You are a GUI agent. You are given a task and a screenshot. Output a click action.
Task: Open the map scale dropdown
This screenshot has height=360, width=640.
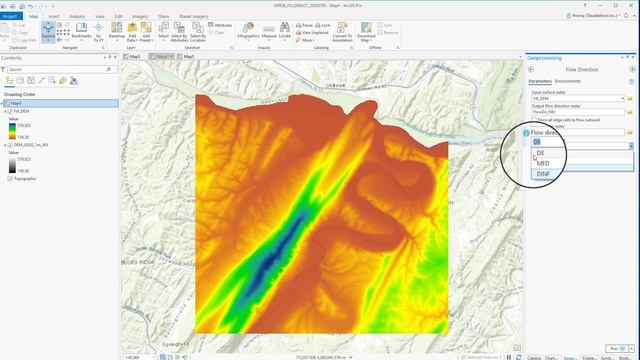(154, 357)
